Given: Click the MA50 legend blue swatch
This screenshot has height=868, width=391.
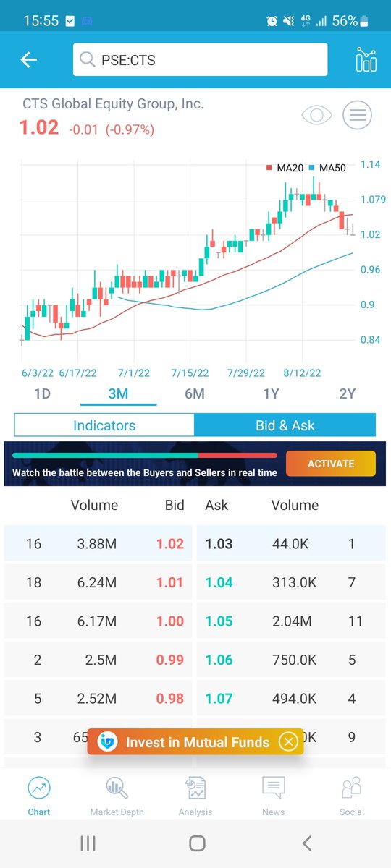Looking at the screenshot, I should [x=313, y=168].
